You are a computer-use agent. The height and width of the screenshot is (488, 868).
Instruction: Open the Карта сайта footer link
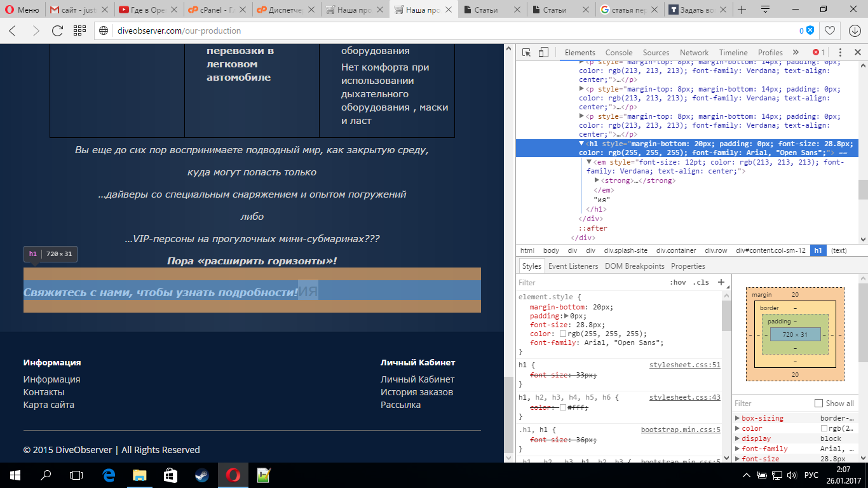pyautogui.click(x=49, y=405)
